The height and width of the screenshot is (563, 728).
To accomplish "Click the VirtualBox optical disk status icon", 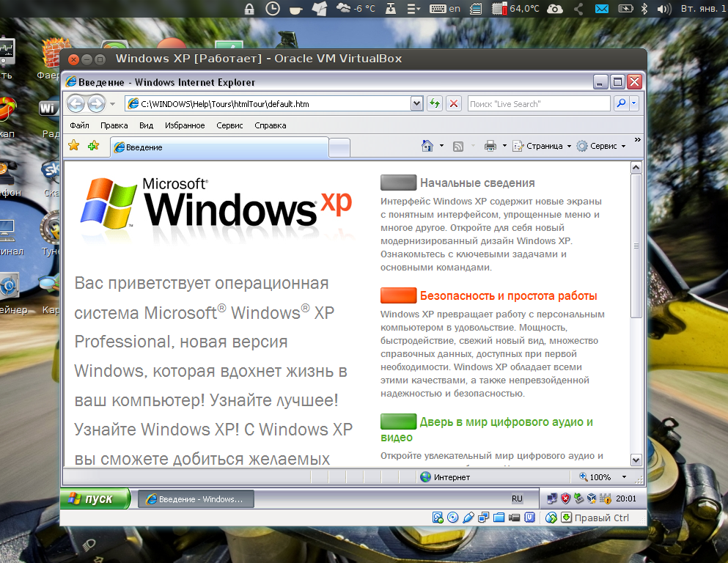I will pyautogui.click(x=453, y=518).
